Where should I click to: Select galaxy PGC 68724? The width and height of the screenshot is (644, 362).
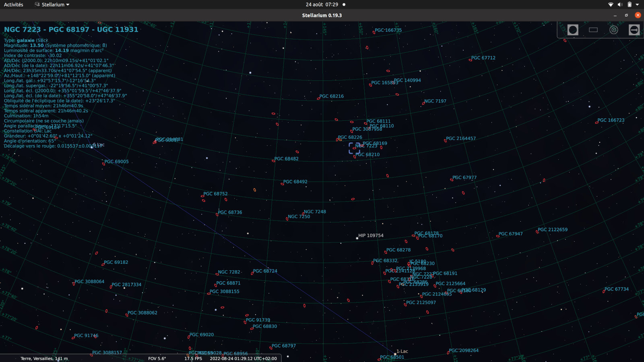[265, 271]
